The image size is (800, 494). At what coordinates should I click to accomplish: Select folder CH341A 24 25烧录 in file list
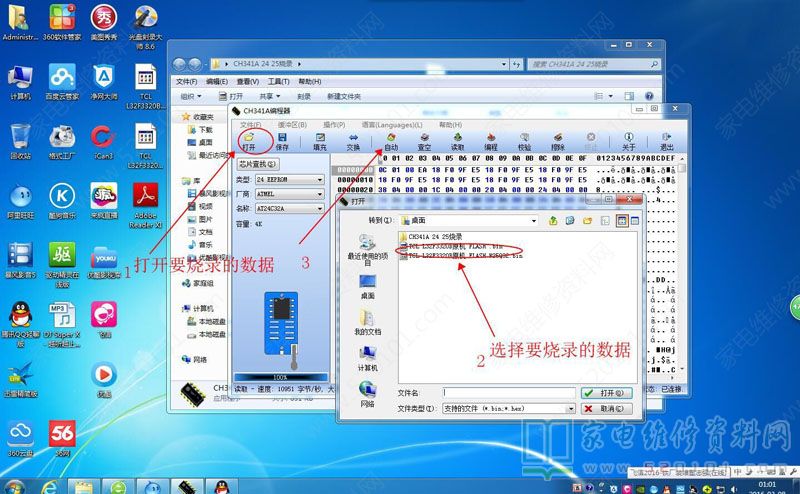pyautogui.click(x=431, y=237)
